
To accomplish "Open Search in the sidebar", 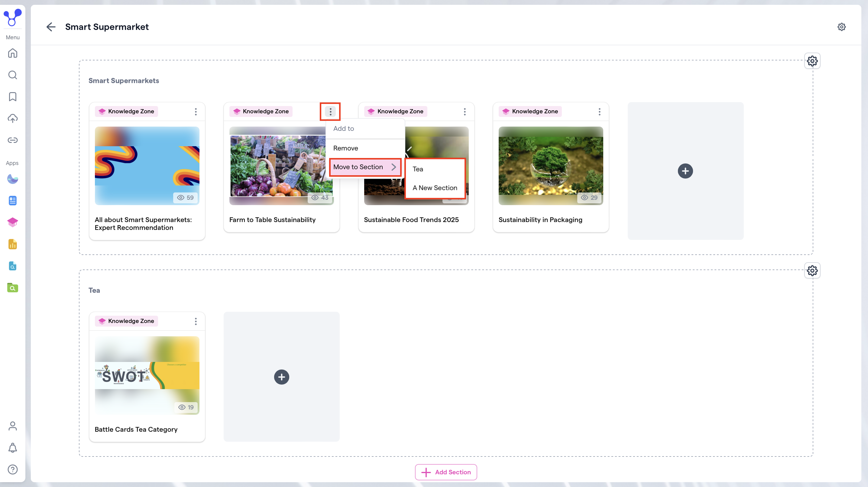I will click(x=12, y=75).
